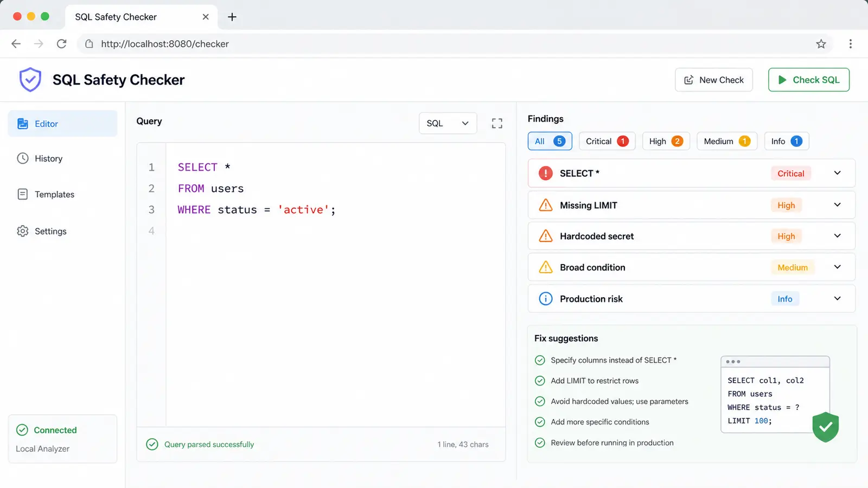Expand the Missing LIMIT finding
The width and height of the screenshot is (868, 488).
coord(837,205)
